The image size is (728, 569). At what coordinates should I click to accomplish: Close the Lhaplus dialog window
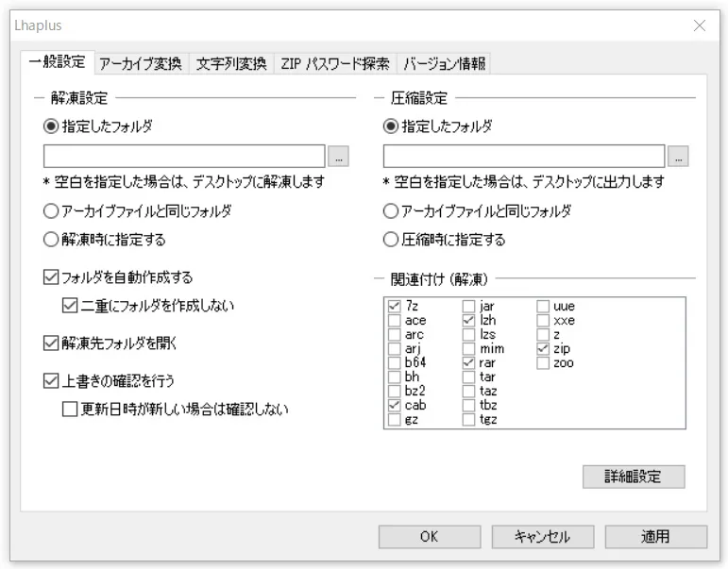(700, 25)
